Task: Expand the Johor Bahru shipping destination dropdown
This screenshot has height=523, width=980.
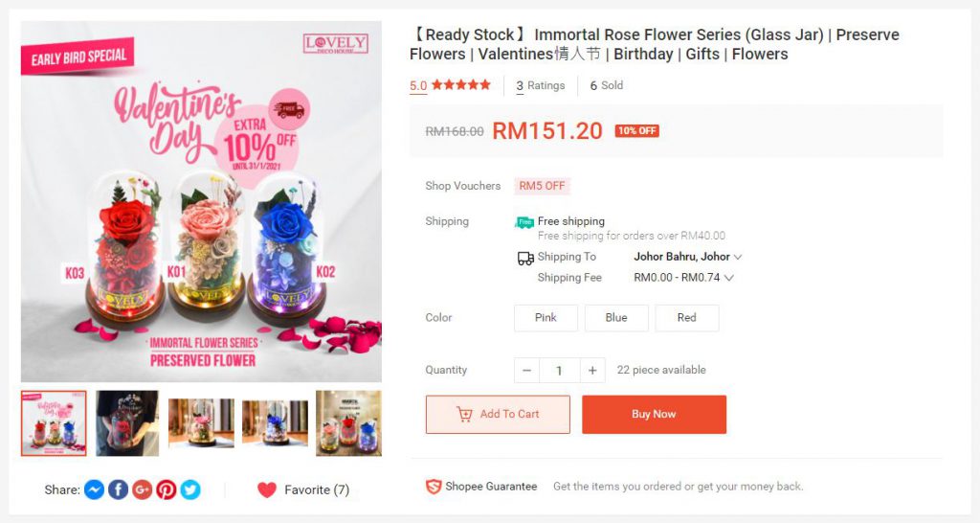Action: click(x=687, y=257)
